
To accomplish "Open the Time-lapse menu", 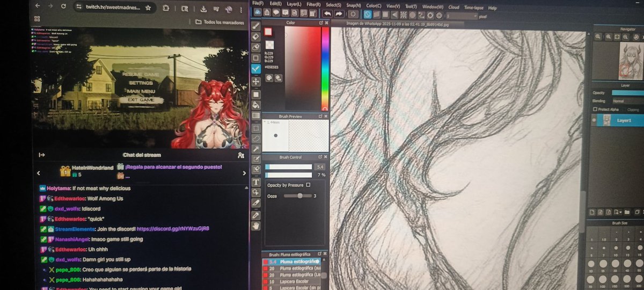I will pyautogui.click(x=473, y=8).
